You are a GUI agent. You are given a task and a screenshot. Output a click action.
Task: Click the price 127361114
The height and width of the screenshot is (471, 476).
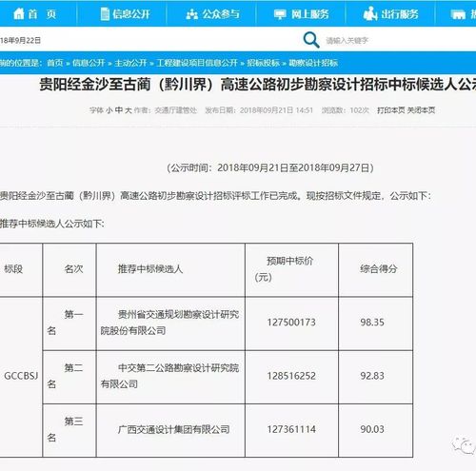[x=291, y=429]
